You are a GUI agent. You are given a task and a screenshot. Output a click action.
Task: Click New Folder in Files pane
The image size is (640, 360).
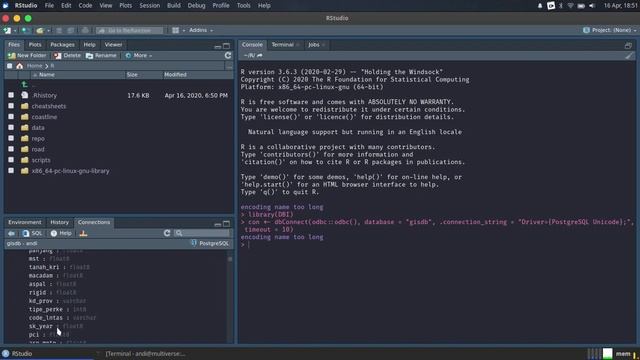(27, 56)
